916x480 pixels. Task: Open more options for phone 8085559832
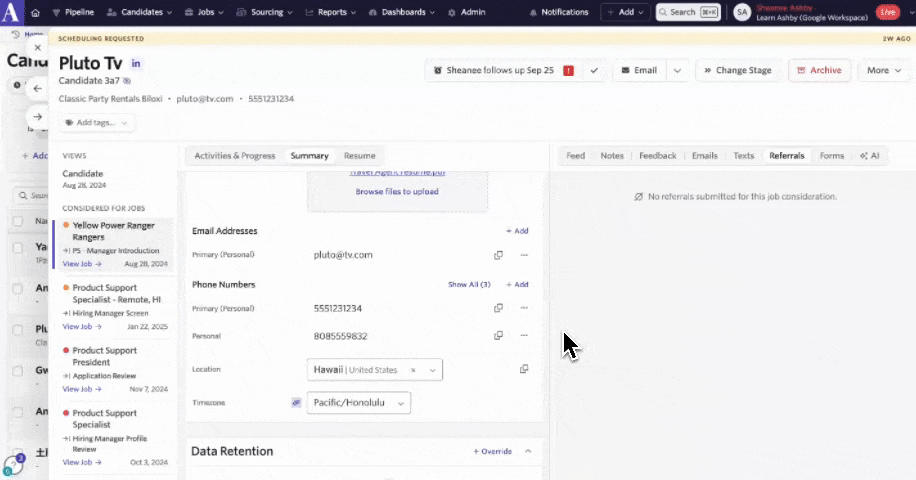[x=524, y=336]
